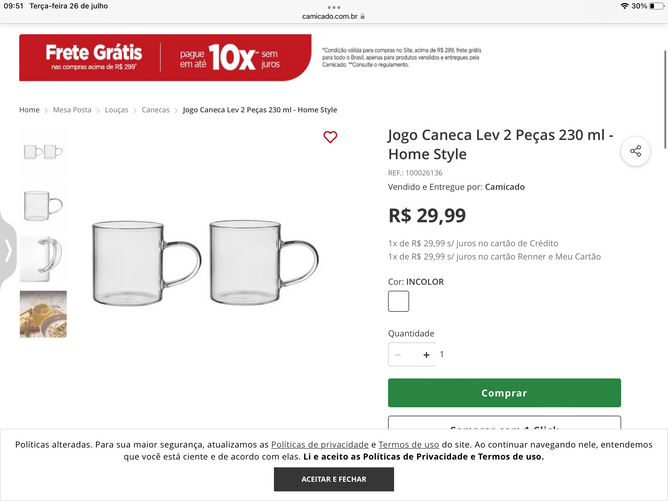Navigate to Louças breadcrumb category
This screenshot has width=668, height=501.
(x=117, y=110)
